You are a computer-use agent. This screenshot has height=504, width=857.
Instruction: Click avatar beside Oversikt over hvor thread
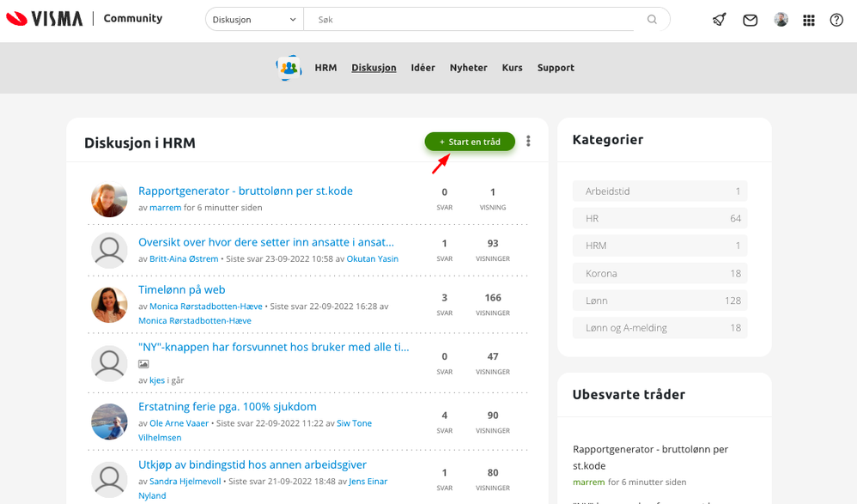[109, 251]
